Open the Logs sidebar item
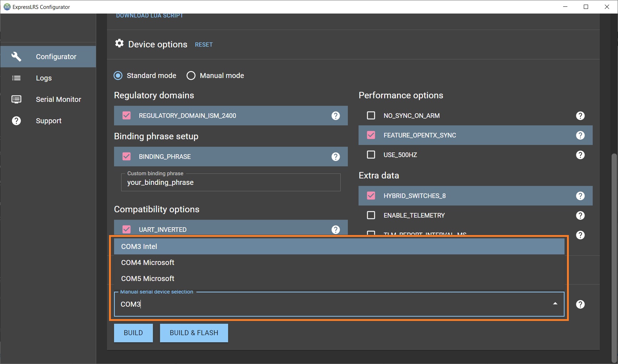This screenshot has width=618, height=364. click(48, 78)
